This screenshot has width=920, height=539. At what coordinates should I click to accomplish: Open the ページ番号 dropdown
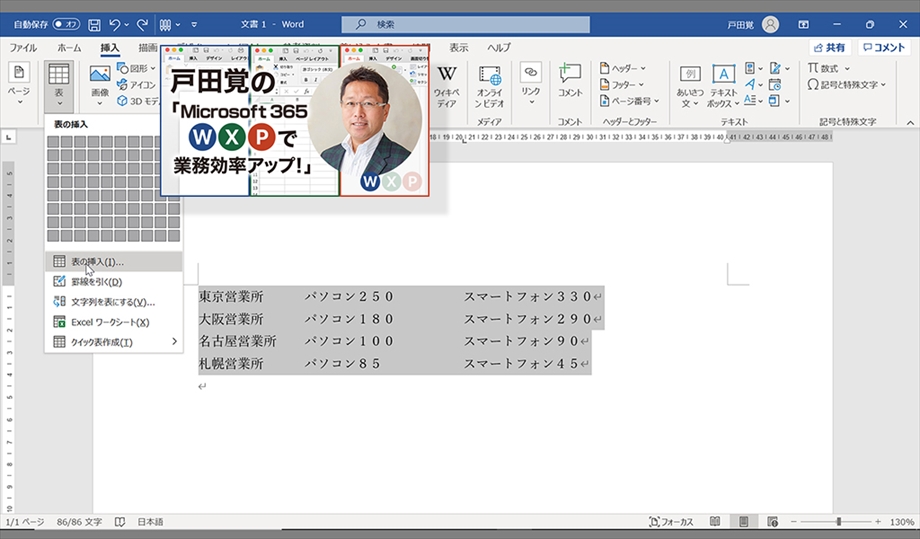pyautogui.click(x=629, y=101)
